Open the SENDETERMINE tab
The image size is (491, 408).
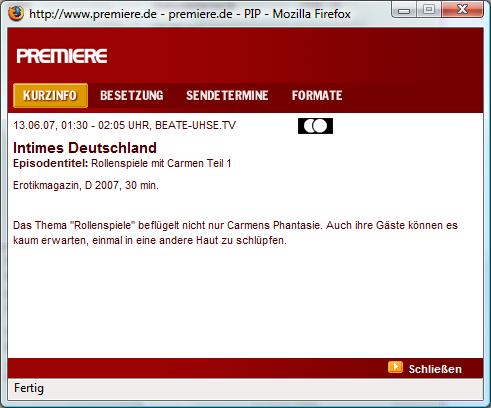coord(227,95)
